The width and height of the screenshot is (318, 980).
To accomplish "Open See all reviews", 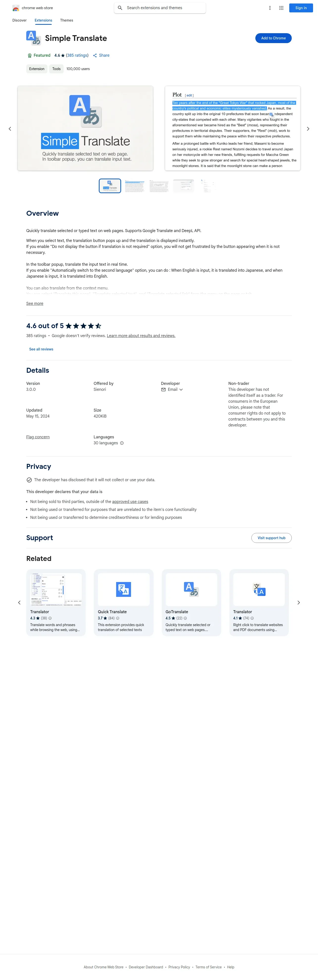I will 41,349.
